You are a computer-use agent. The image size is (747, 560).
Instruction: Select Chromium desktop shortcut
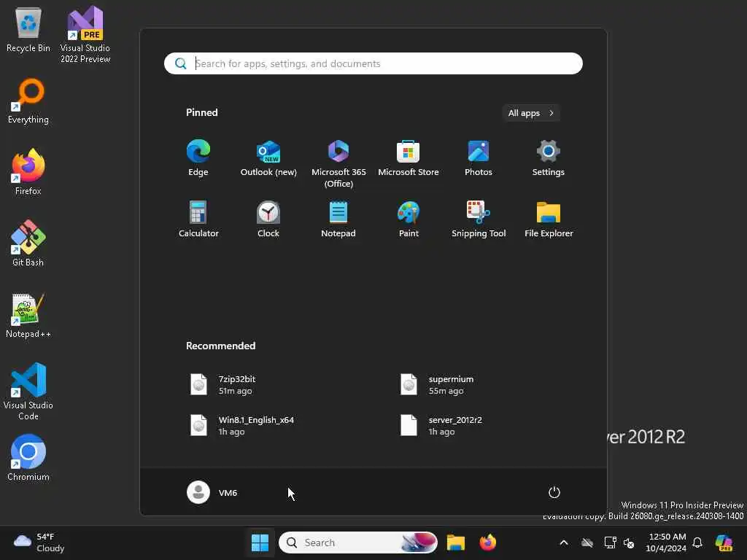[x=28, y=458]
